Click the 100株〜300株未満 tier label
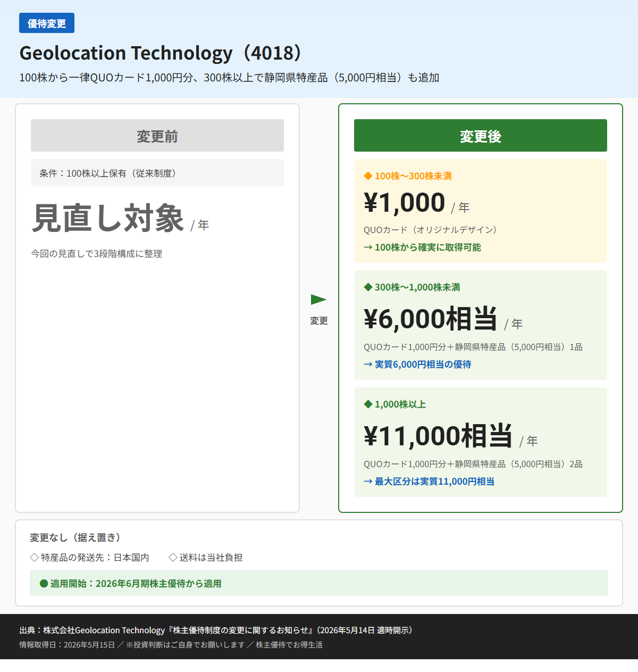This screenshot has width=638, height=672. (x=413, y=176)
